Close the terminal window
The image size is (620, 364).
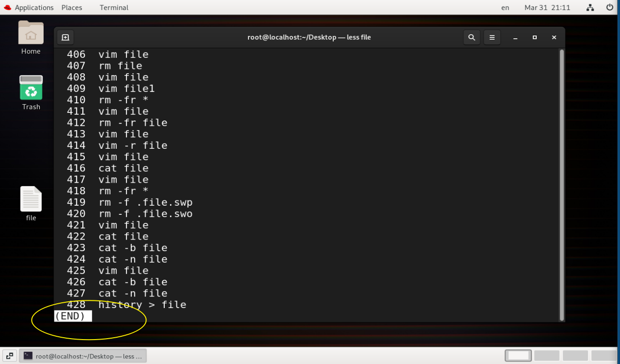coord(554,37)
